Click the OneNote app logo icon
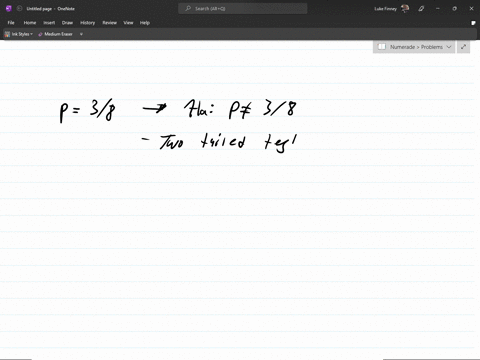480x360 pixels. tap(9, 8)
